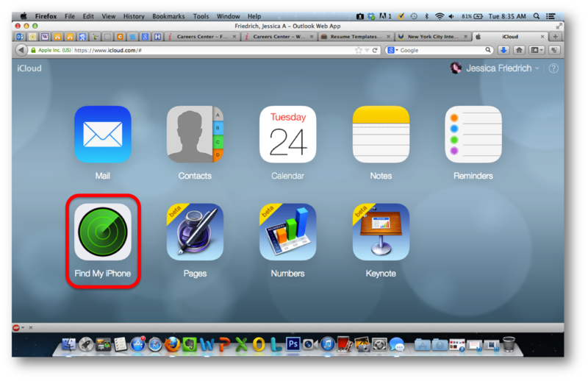Screen dimensions: 588x381
Task: Open the Keynote beta app
Action: pyautogui.click(x=380, y=232)
